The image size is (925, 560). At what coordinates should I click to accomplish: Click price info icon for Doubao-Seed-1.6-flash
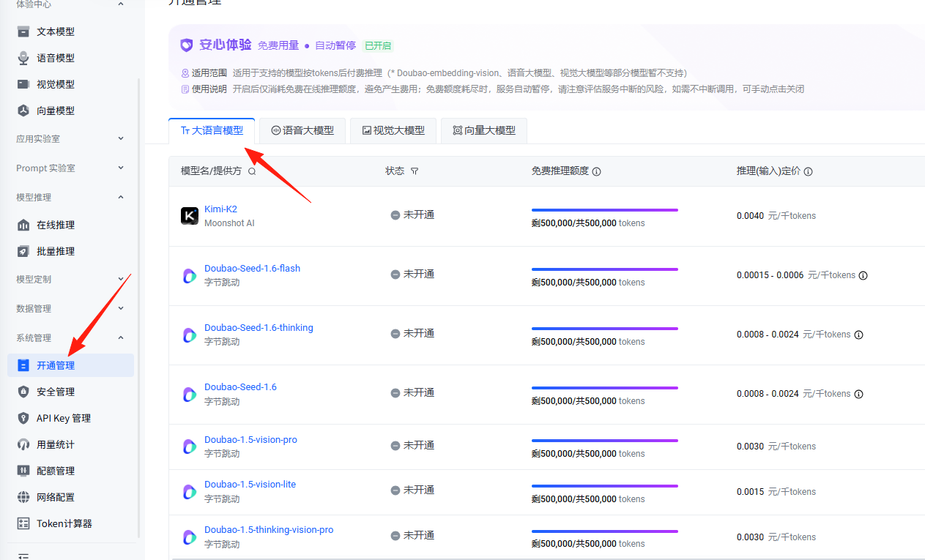[x=863, y=276]
